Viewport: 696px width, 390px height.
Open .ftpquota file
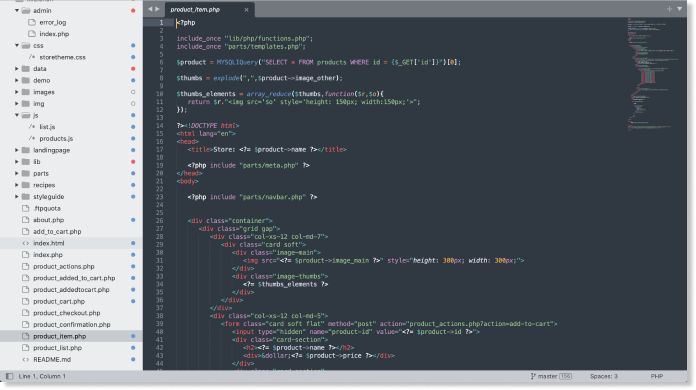tap(47, 208)
